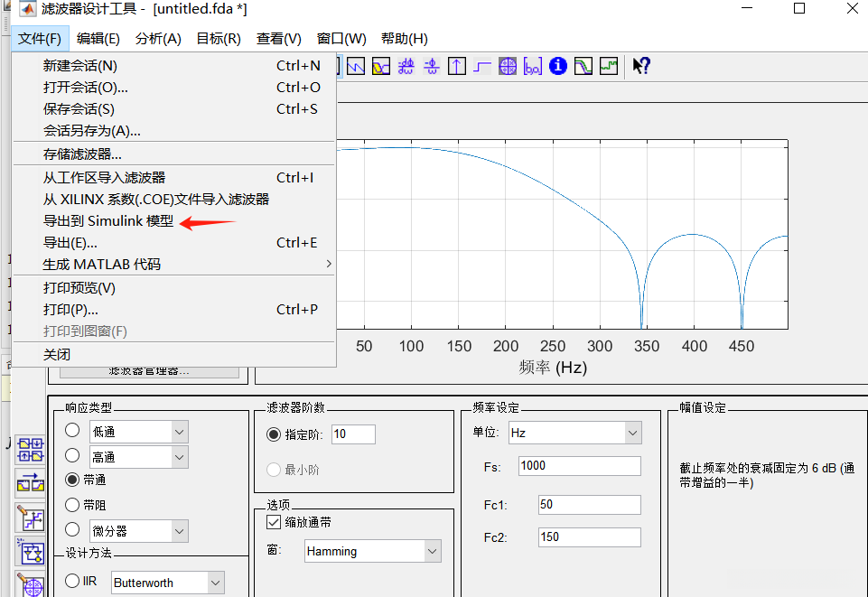Minimize the filter designer window
Screen dimensions: 868x597
coord(747,8)
